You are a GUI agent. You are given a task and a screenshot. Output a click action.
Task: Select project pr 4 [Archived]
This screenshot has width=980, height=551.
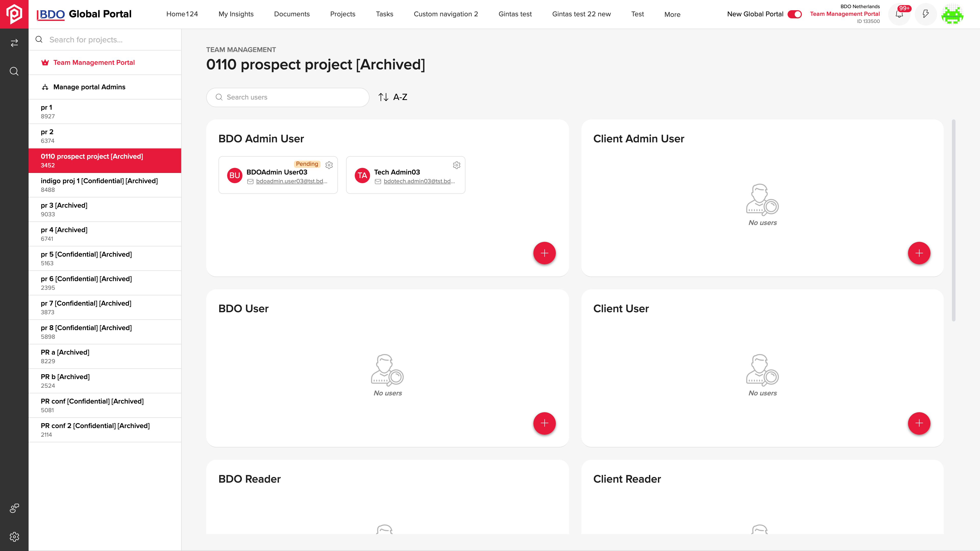point(105,234)
